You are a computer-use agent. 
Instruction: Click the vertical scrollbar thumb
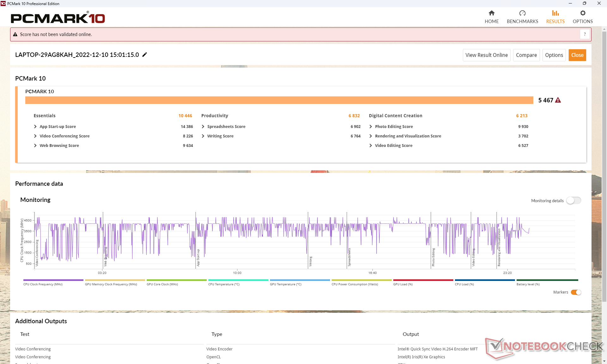604,166
